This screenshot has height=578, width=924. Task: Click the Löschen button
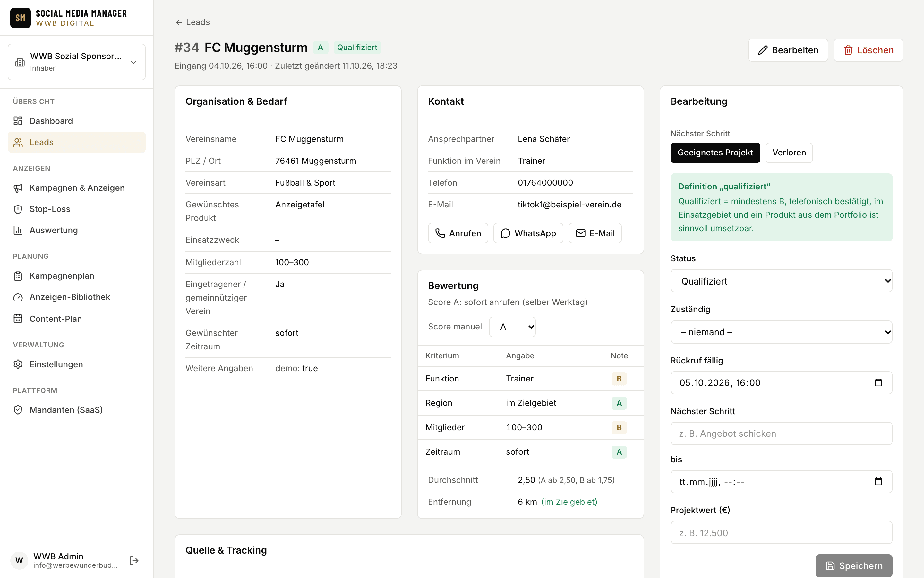coord(868,50)
